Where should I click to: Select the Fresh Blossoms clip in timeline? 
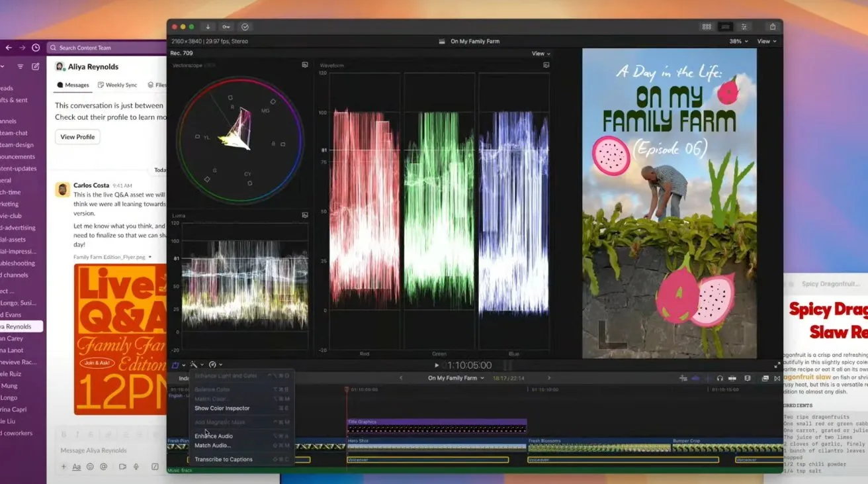[599, 445]
